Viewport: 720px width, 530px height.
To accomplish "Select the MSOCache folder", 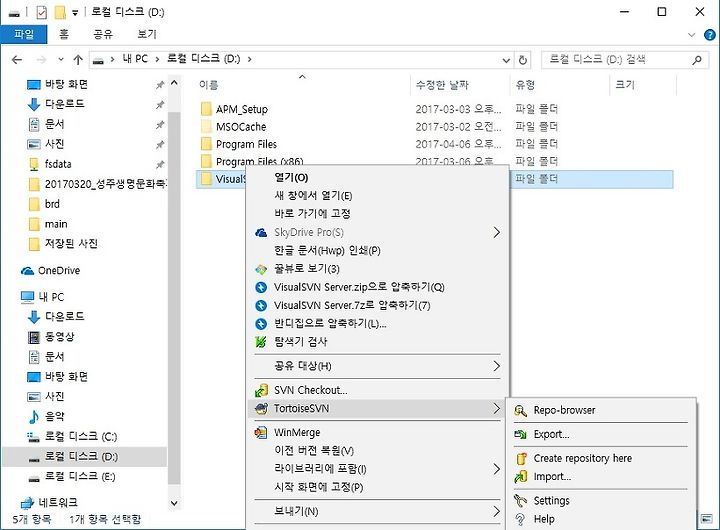I will pyautogui.click(x=241, y=127).
